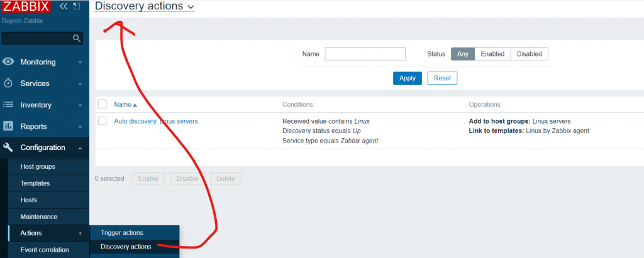Check the Auto discovery Linux servers row

pos(103,121)
